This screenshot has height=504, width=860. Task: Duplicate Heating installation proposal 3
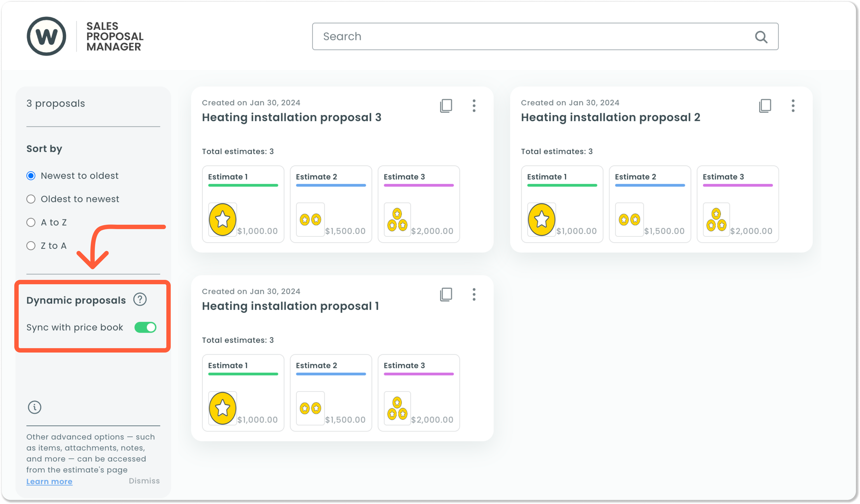[446, 106]
